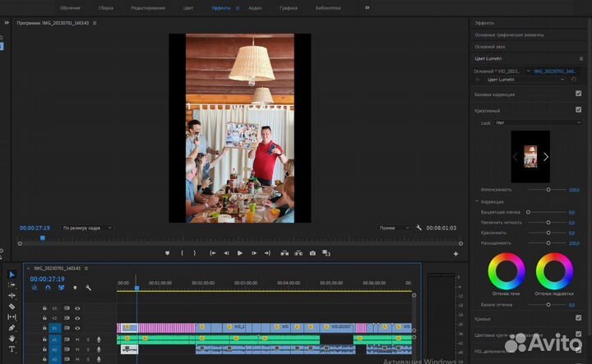Select the Razor tool

pyautogui.click(x=12, y=306)
